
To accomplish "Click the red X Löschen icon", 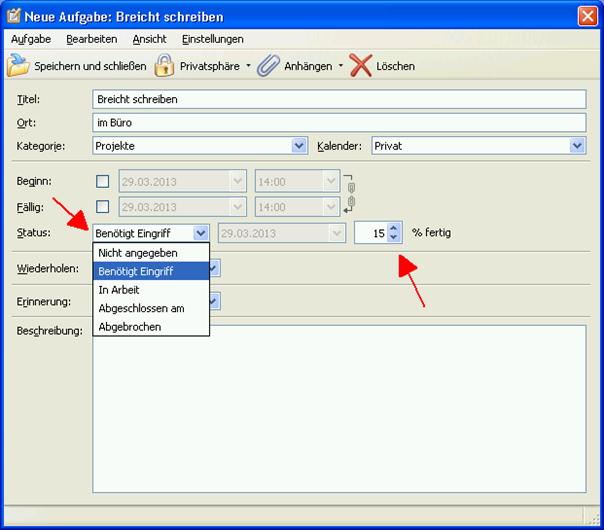I will (x=361, y=65).
